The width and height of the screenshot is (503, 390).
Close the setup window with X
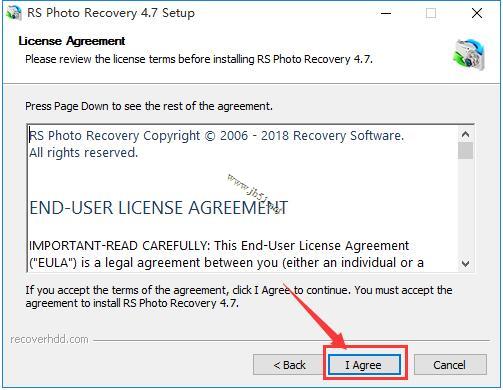tap(477, 13)
